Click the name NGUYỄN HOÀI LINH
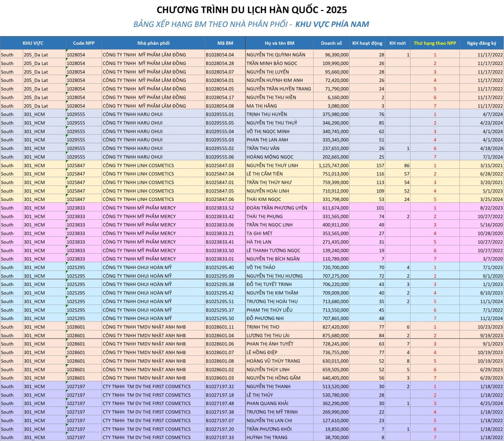This screenshot has width=504, height=441. point(268,191)
